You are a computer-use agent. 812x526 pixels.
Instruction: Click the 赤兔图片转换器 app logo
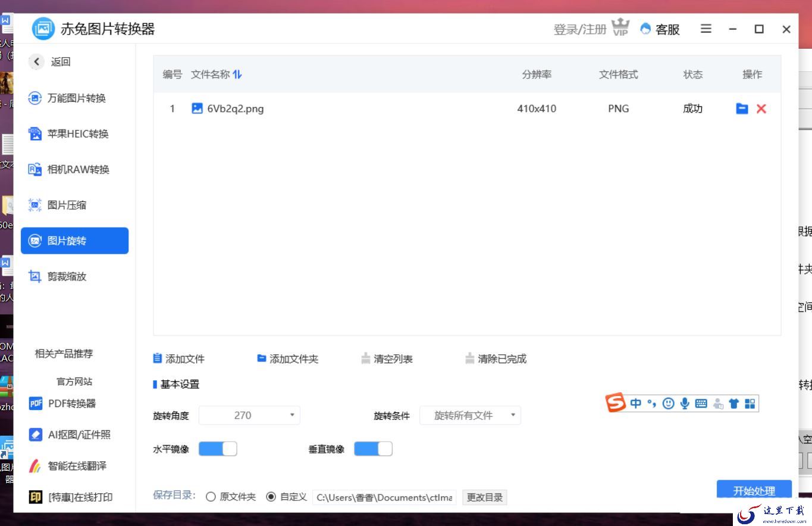pos(43,29)
